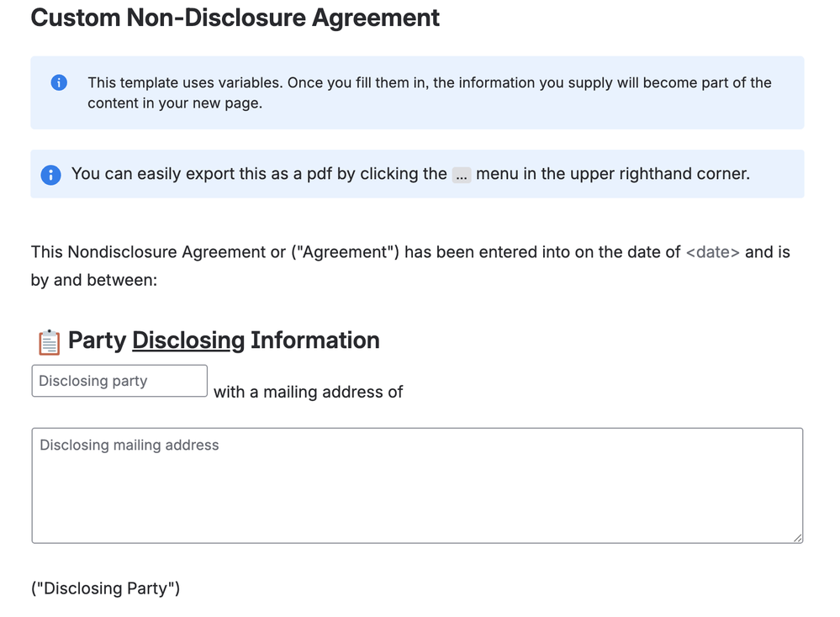Click the grey ellipsis badge mentioned for PDF export
Image resolution: width=840 pixels, height=617 pixels.
461,174
